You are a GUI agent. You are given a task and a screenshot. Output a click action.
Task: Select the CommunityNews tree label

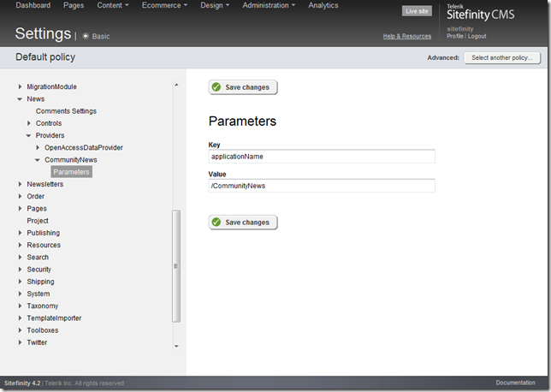click(71, 160)
